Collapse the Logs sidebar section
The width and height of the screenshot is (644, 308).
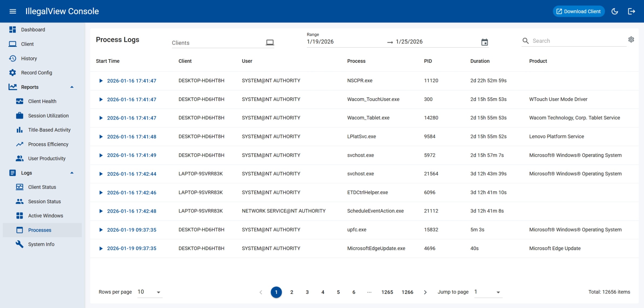pyautogui.click(x=72, y=173)
